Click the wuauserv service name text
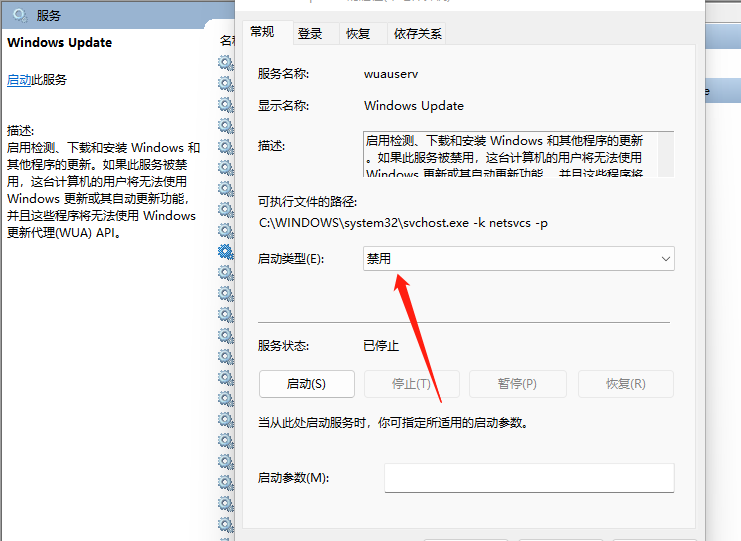This screenshot has width=741, height=541. [x=391, y=74]
